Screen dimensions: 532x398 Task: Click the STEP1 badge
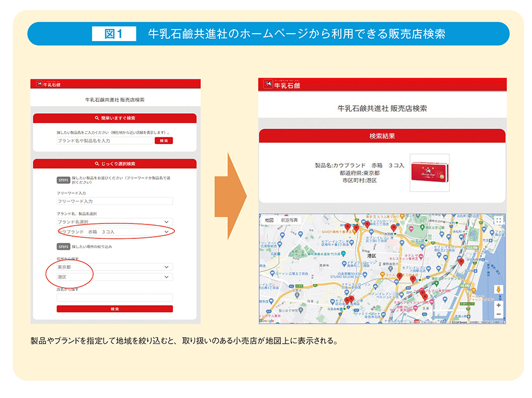63,180
